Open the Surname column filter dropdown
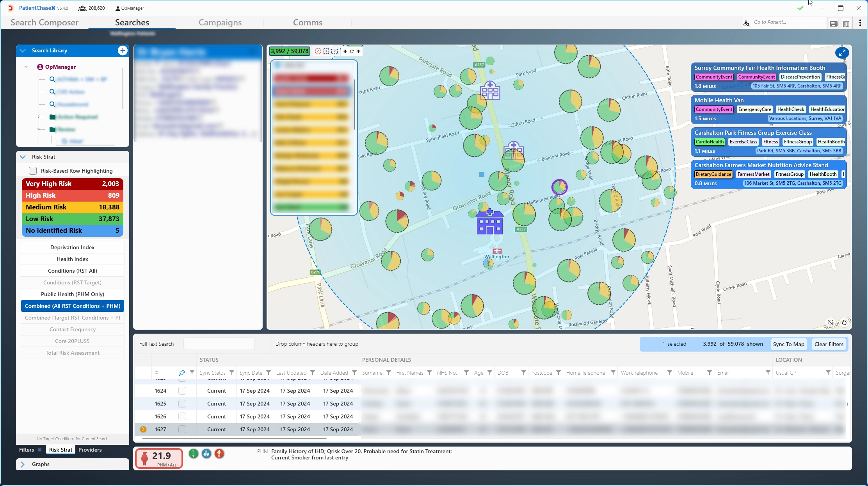Screen dimensions: 868x486 click(x=390, y=373)
